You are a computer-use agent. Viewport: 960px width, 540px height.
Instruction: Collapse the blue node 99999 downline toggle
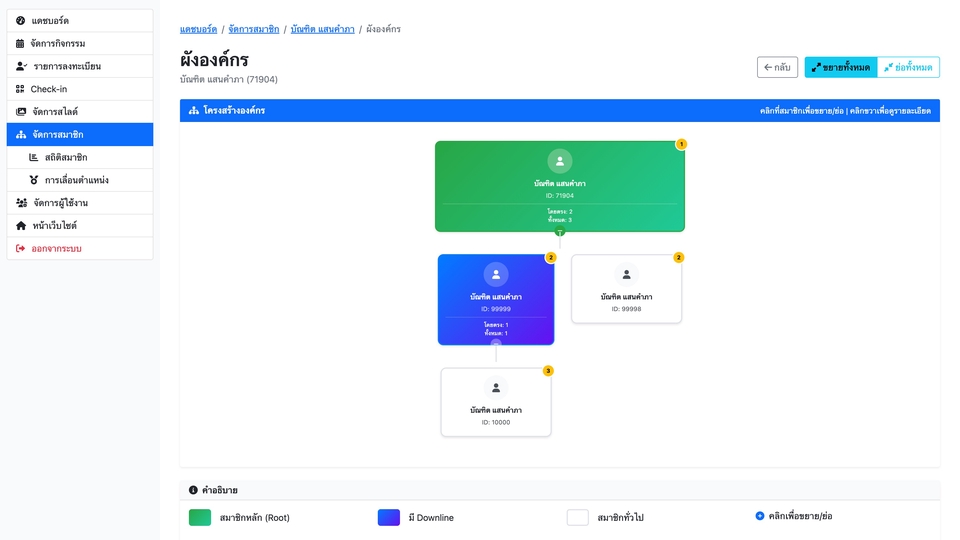click(496, 344)
